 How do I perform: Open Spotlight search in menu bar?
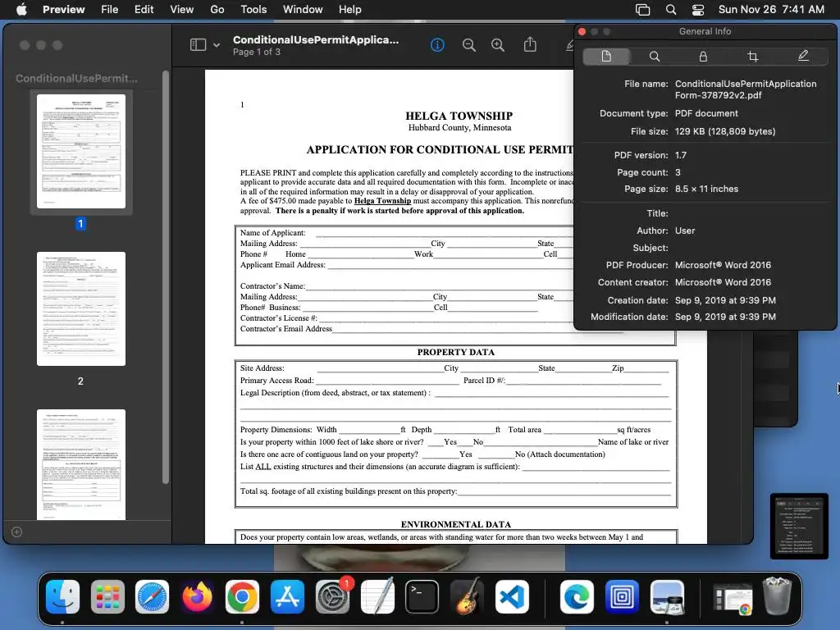click(671, 9)
